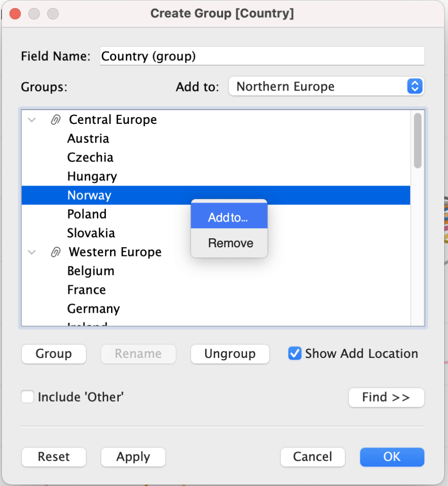448x486 pixels.
Task: Enable the Include 'Other' checkbox
Action: (28, 397)
